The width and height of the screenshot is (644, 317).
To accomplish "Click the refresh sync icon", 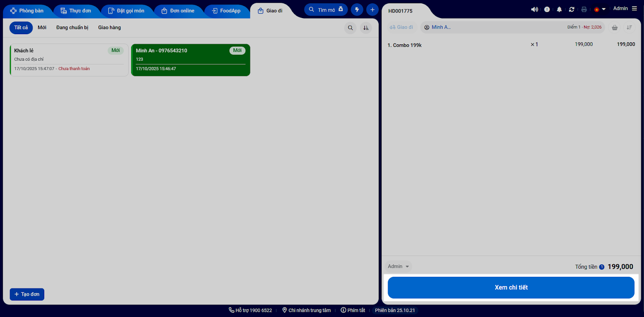I will tap(572, 9).
